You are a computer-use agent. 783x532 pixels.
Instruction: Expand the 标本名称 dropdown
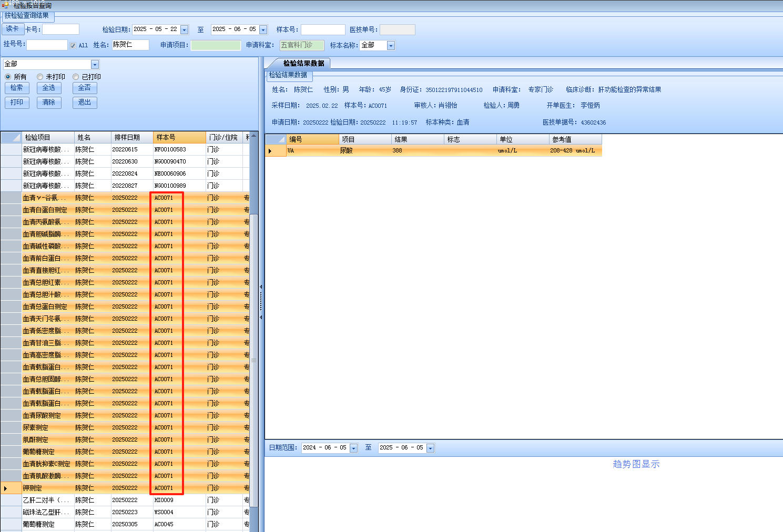pyautogui.click(x=391, y=46)
